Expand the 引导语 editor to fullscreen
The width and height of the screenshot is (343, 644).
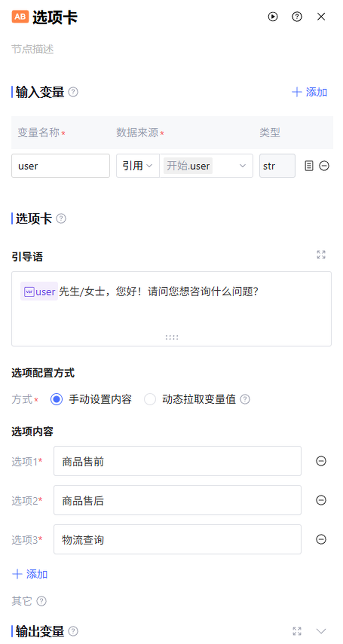321,254
